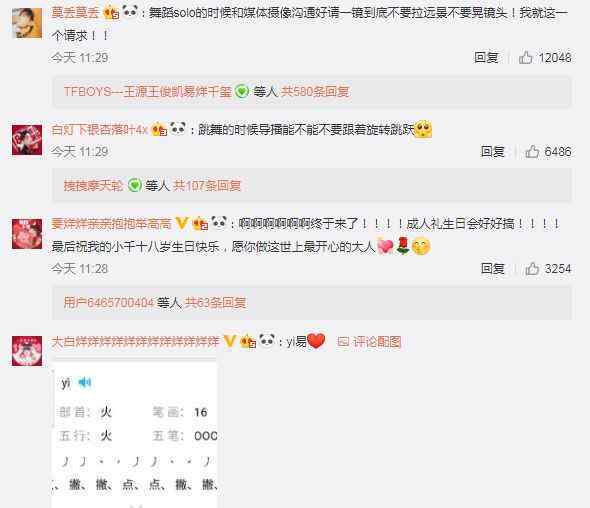The image size is (590, 508).
Task: Open TFBOYS--王源王俊凯易烊千玺 profile link
Action: point(148,91)
